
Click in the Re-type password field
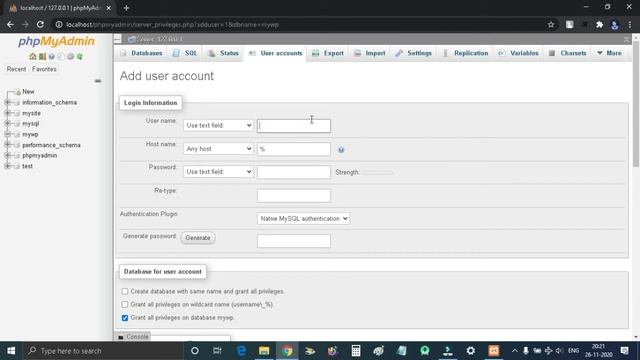(294, 196)
